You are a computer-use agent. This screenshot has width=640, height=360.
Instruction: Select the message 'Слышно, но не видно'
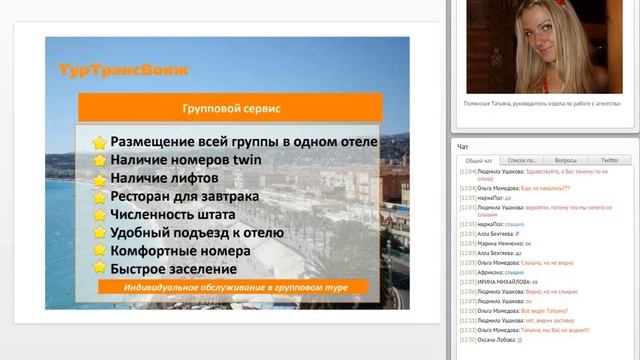[516, 263]
